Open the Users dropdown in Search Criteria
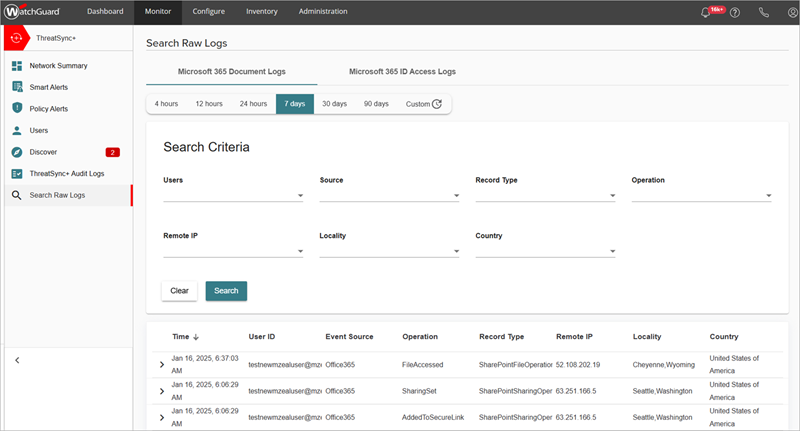The image size is (800, 431). (x=232, y=196)
